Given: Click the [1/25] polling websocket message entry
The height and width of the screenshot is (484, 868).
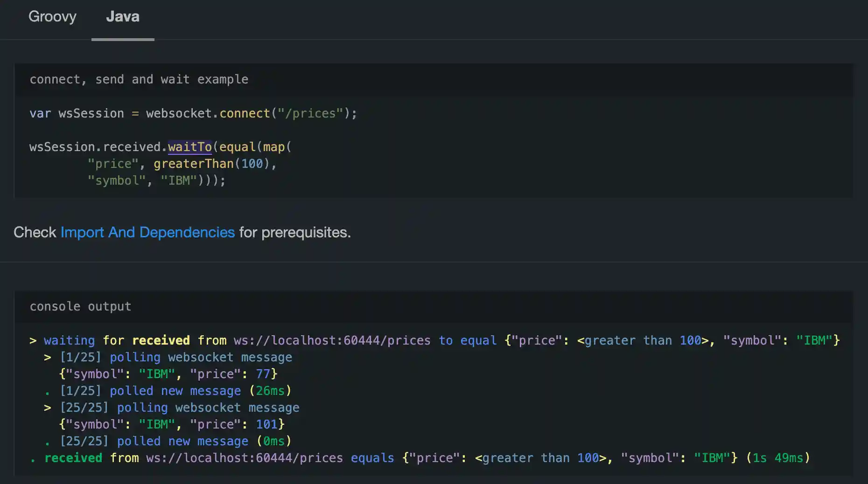Looking at the screenshot, I should tap(176, 357).
